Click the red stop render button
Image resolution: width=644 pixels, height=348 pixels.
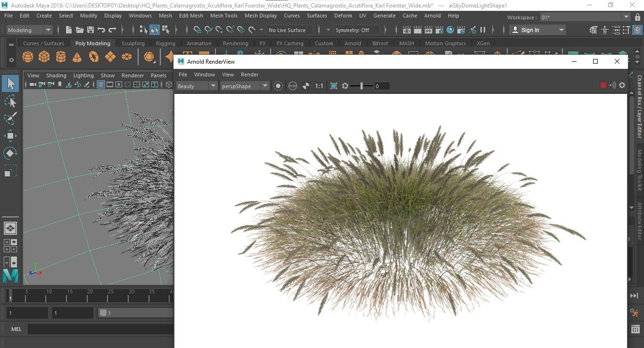603,85
